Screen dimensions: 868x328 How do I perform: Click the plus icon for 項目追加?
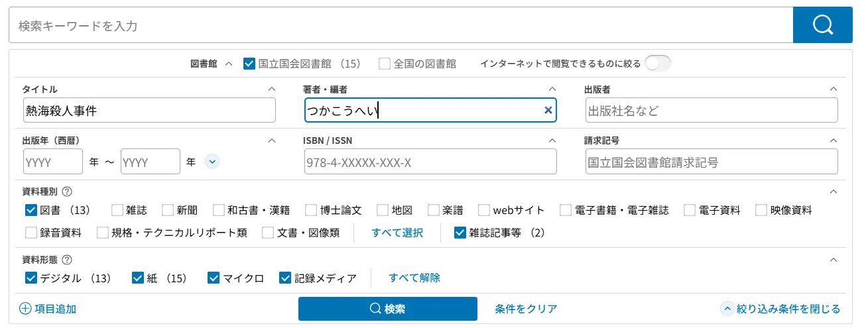coord(25,309)
